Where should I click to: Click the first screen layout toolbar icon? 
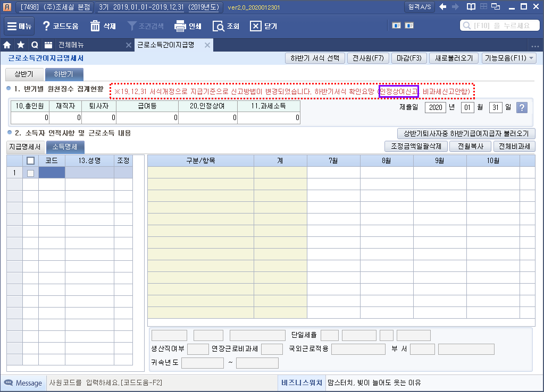(396, 25)
